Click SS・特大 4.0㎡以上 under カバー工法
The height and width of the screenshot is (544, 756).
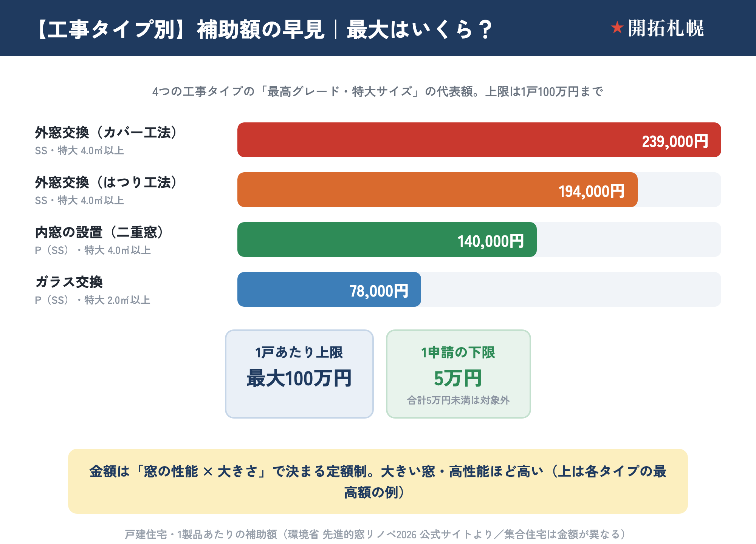pyautogui.click(x=79, y=151)
